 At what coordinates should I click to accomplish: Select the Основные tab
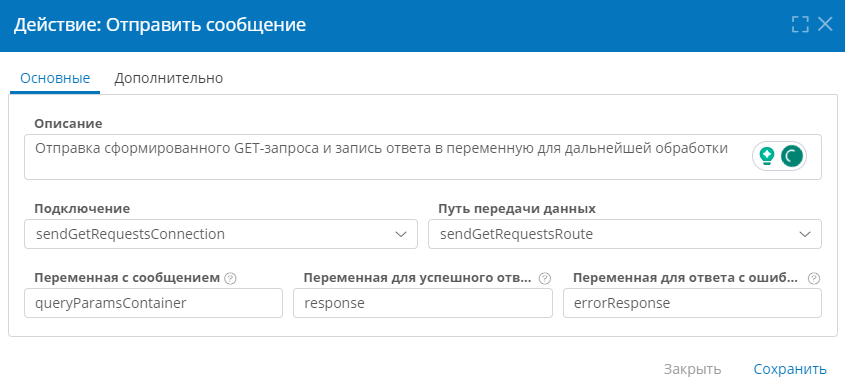point(55,78)
